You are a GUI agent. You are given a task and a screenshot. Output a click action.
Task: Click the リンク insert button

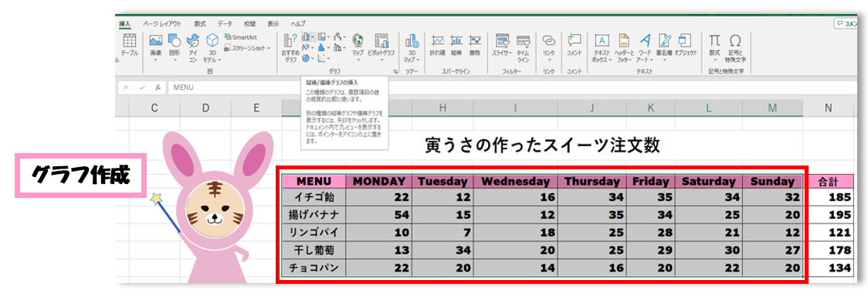point(548,47)
